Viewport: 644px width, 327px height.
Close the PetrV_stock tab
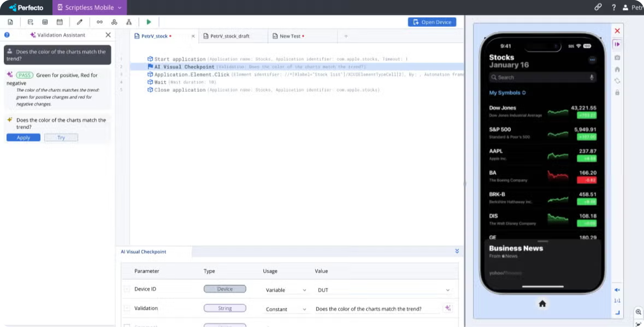tap(193, 36)
